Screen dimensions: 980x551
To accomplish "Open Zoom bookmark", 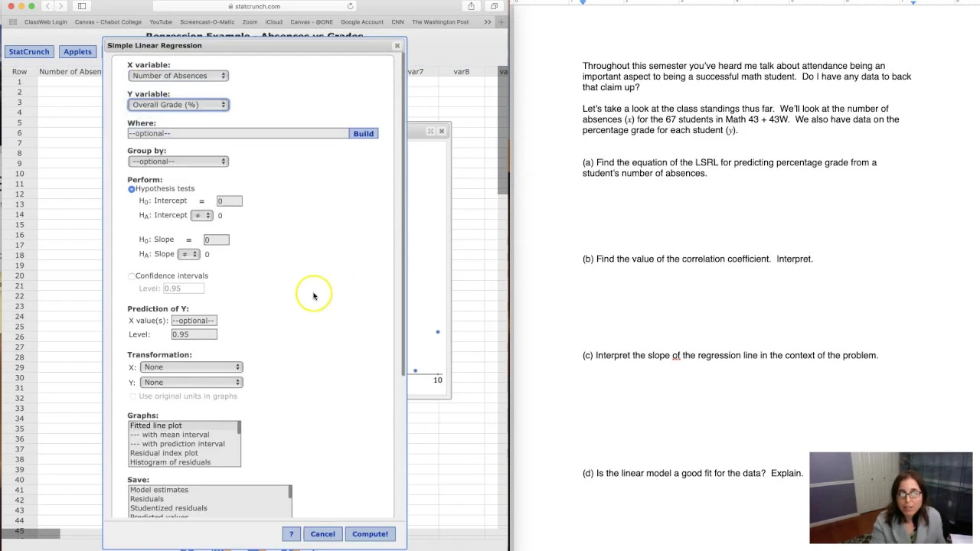I will click(250, 22).
